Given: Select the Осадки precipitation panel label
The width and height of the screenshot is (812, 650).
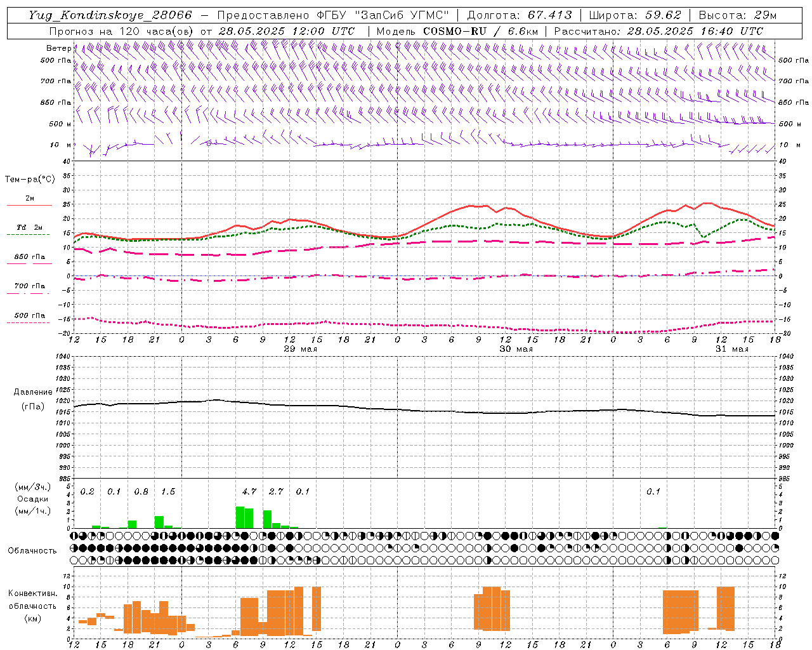Looking at the screenshot, I should (33, 499).
